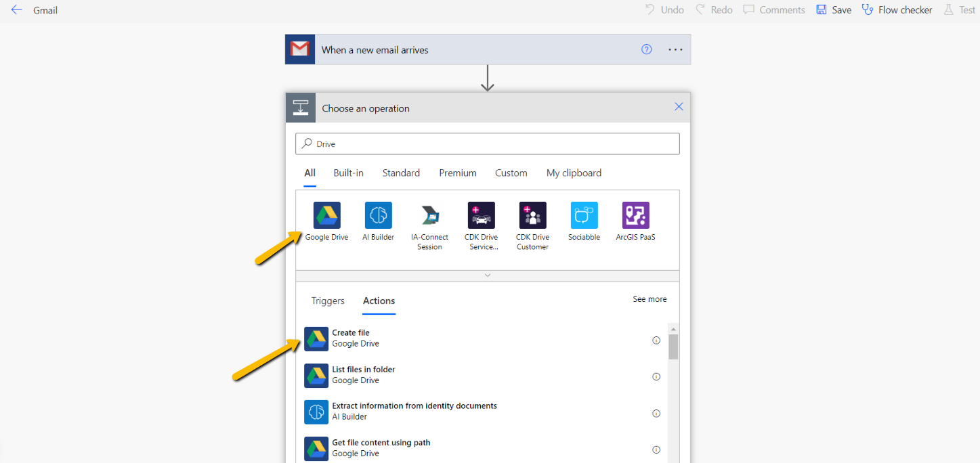Expand 'When a new email arrives' step
Viewport: 980px width, 463px height.
488,49
